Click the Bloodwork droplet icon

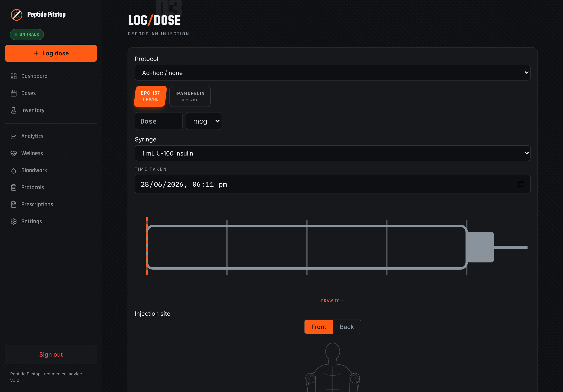[x=14, y=170]
